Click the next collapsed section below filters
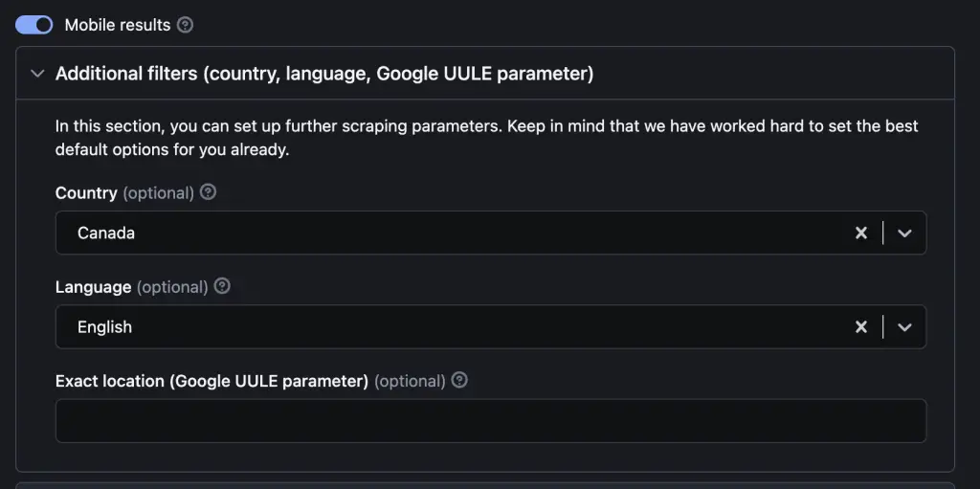Viewport: 980px width, 489px height. [x=485, y=485]
